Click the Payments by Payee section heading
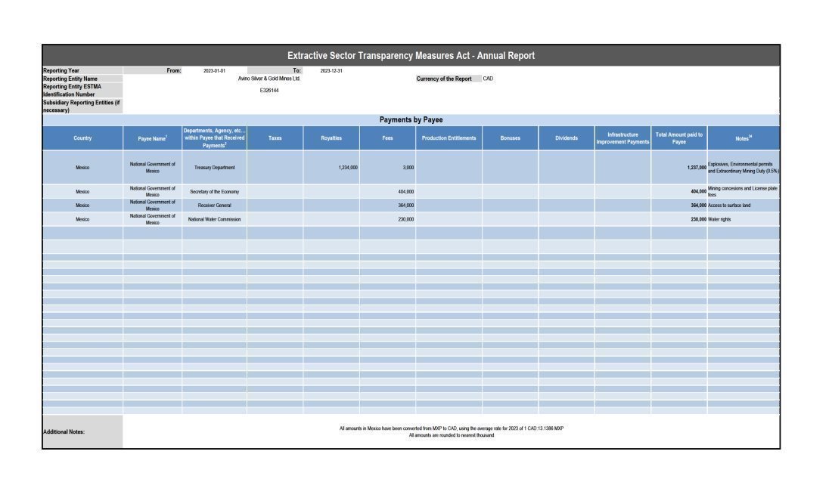 (x=411, y=119)
